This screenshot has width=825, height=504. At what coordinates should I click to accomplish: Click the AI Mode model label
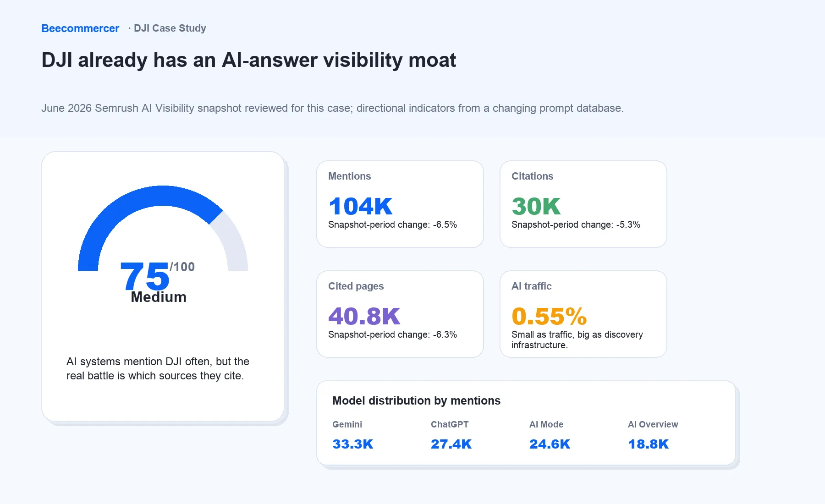pyautogui.click(x=546, y=425)
